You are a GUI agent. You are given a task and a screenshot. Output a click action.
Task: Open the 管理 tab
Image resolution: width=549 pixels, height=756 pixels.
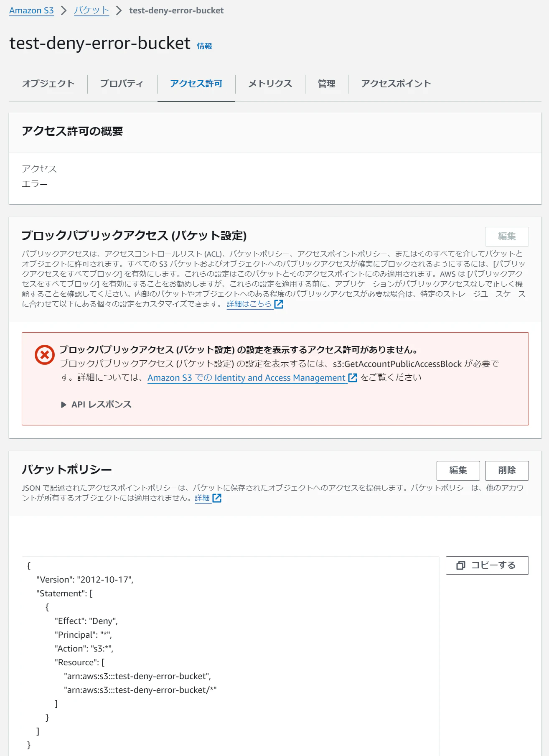(326, 84)
